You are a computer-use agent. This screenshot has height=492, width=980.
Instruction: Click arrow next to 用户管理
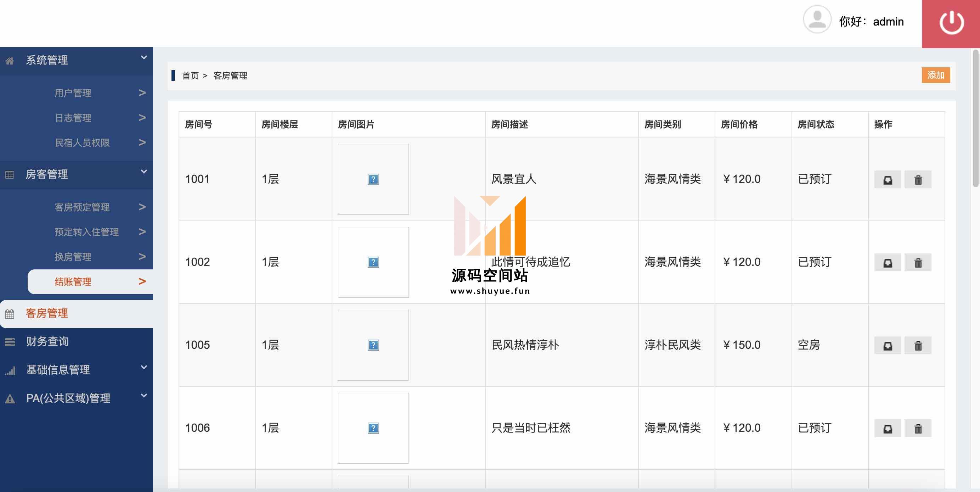142,93
